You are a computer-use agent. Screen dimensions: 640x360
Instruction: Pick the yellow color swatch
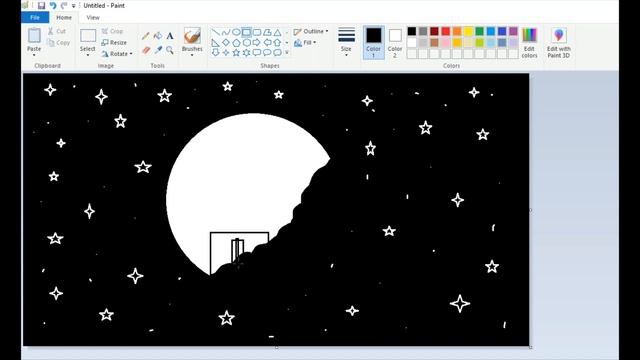coord(468,31)
